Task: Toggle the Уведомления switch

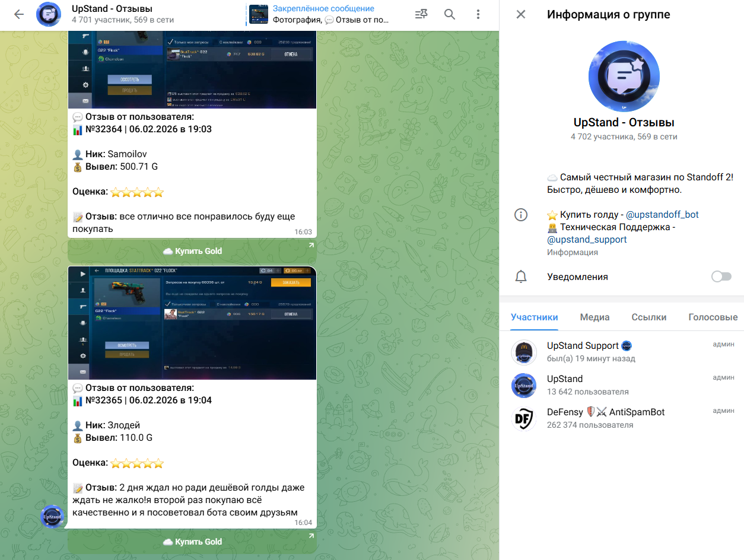Action: 721,276
